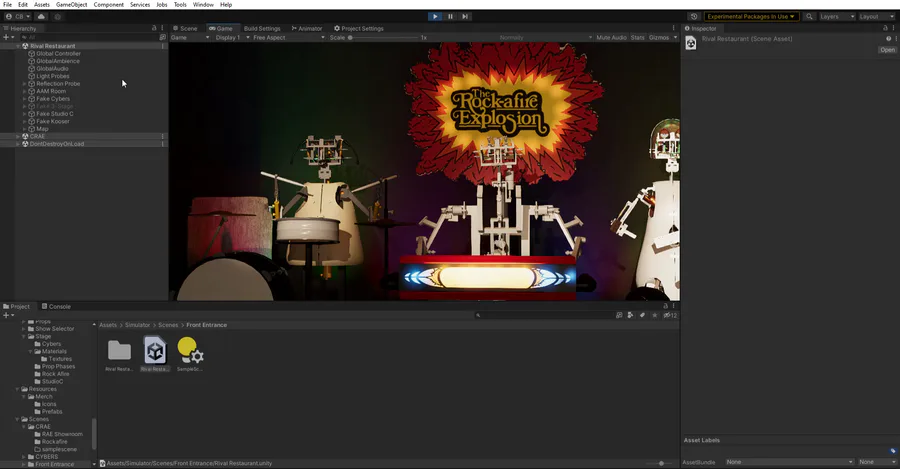The height and width of the screenshot is (469, 900).
Task: Switch to the Console tab
Action: pos(56,307)
